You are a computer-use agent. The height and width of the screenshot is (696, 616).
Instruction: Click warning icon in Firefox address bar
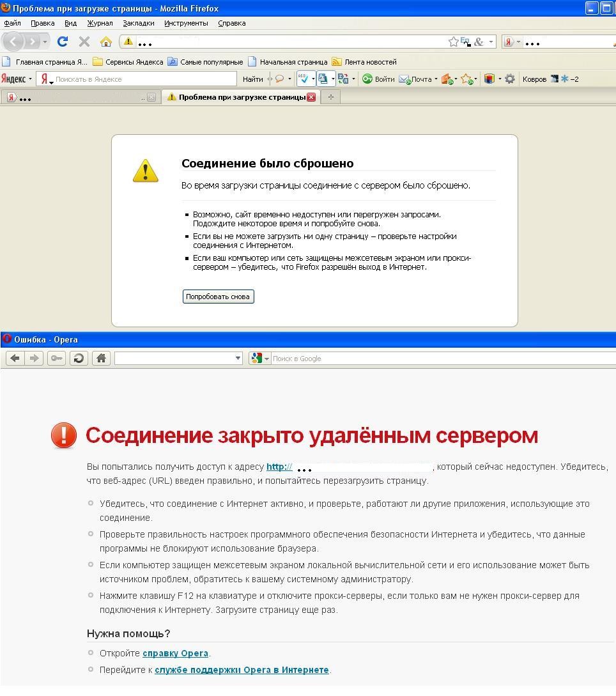point(128,42)
